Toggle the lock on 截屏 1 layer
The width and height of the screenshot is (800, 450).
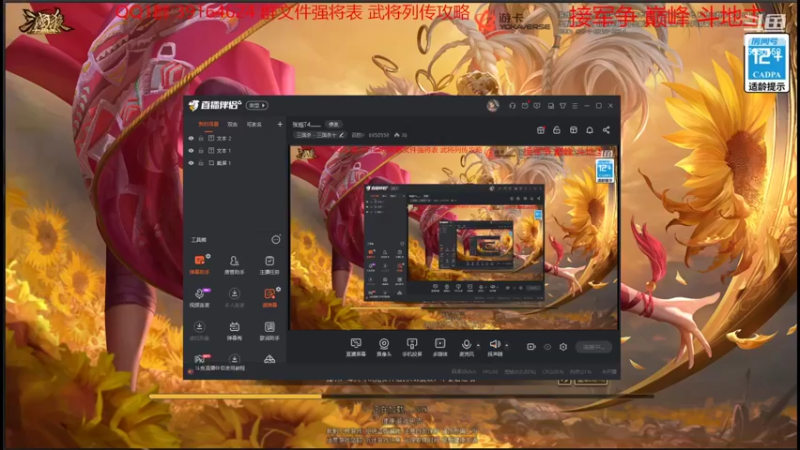(201, 163)
